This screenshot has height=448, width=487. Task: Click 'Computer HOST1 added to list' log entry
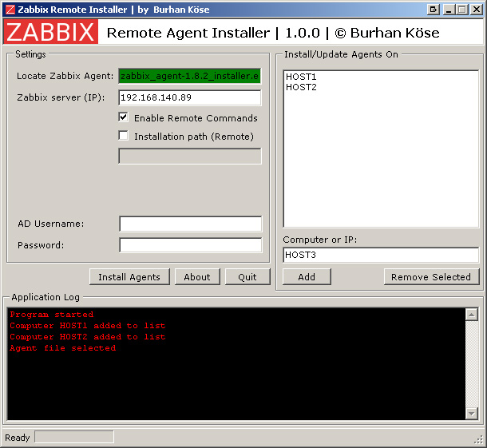point(88,326)
